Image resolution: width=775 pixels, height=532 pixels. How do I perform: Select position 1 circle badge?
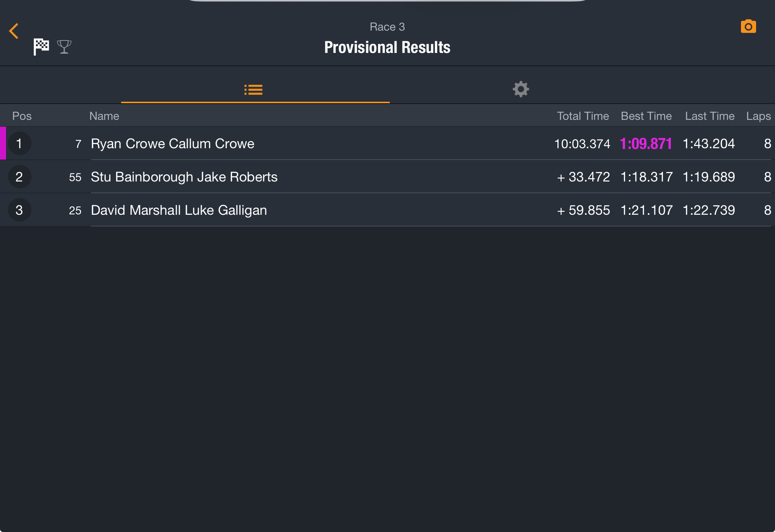pos(19,144)
